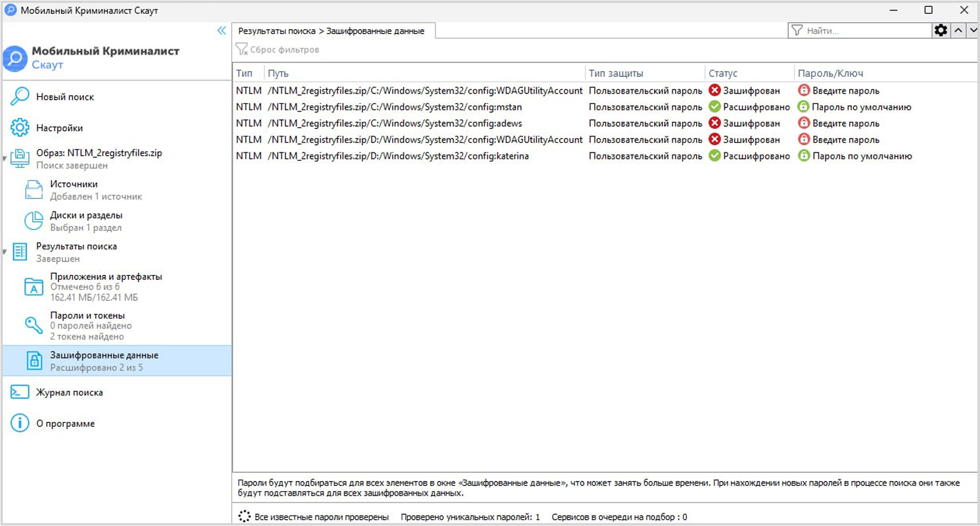This screenshot has height=526, width=980.
Task: Open Settings label in the sidebar
Action: (x=60, y=128)
